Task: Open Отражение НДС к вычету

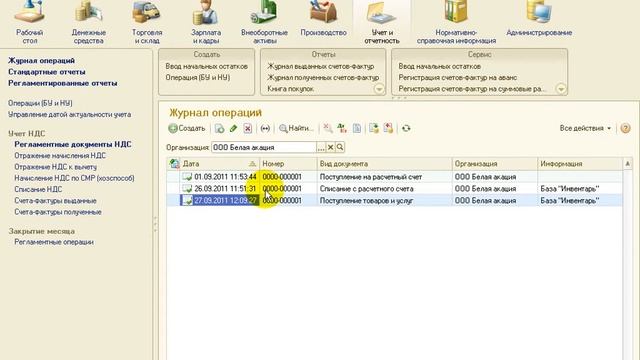Action: 56,167
